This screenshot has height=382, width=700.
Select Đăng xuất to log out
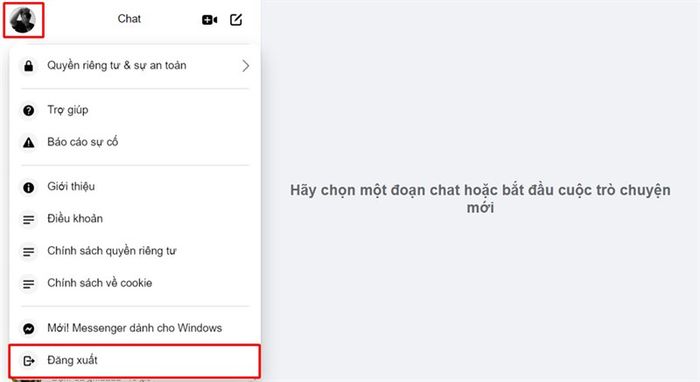click(134, 361)
